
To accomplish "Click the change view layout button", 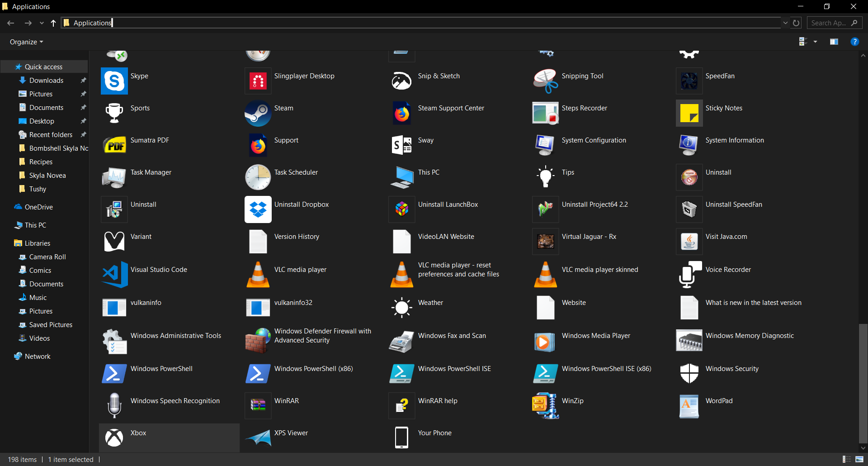I will [803, 42].
